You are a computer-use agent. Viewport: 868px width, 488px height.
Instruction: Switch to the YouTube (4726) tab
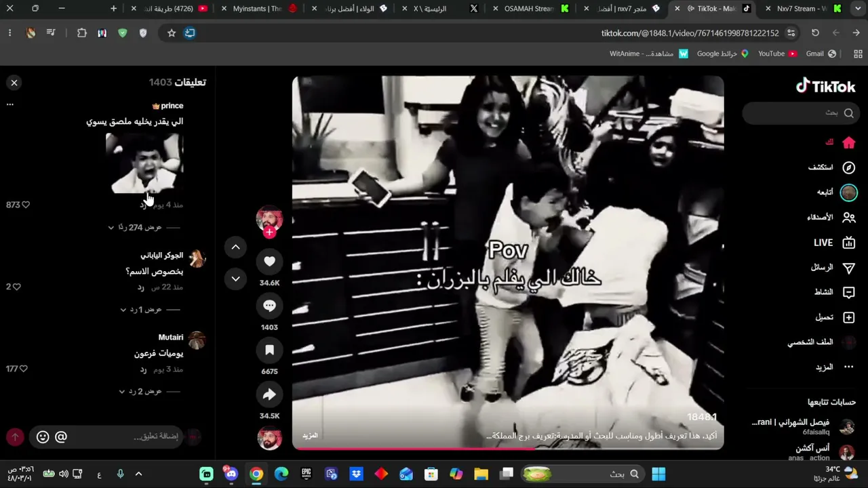[170, 9]
